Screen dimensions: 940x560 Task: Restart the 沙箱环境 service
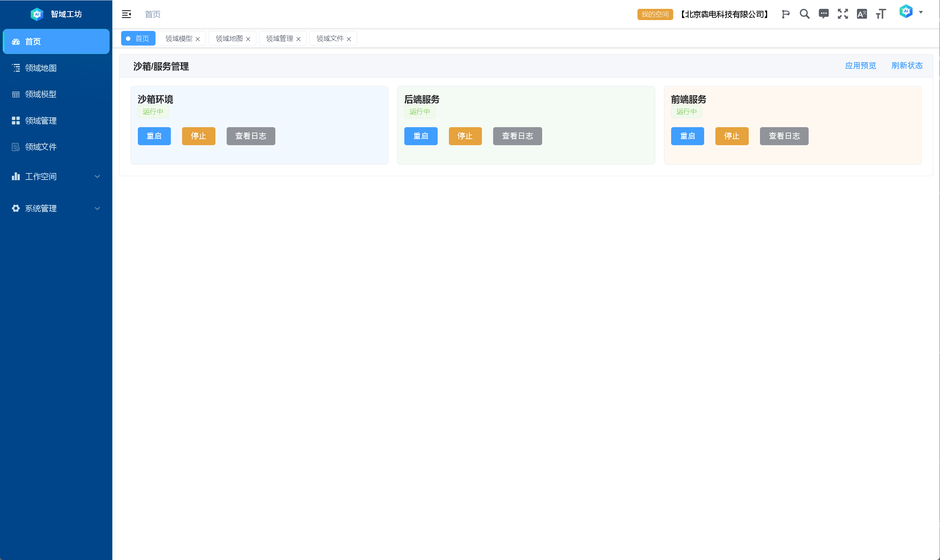point(154,136)
